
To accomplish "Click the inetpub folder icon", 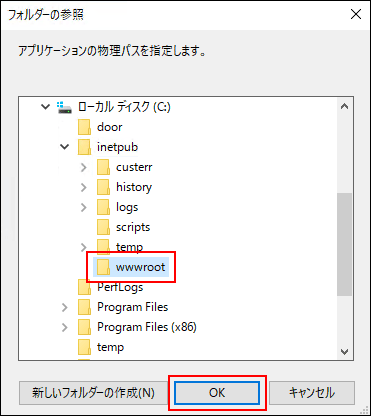I will click(x=84, y=147).
